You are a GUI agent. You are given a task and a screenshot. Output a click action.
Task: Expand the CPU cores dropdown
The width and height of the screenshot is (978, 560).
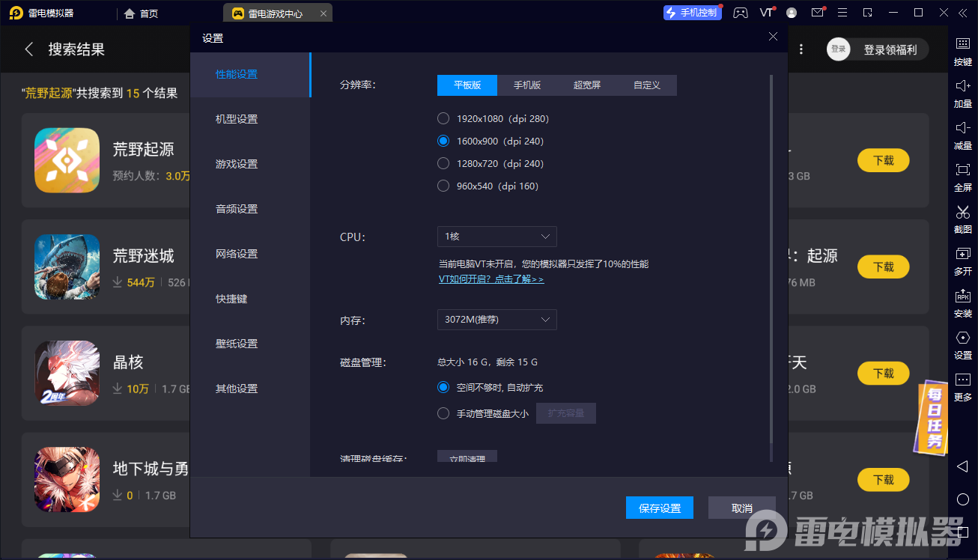point(497,237)
